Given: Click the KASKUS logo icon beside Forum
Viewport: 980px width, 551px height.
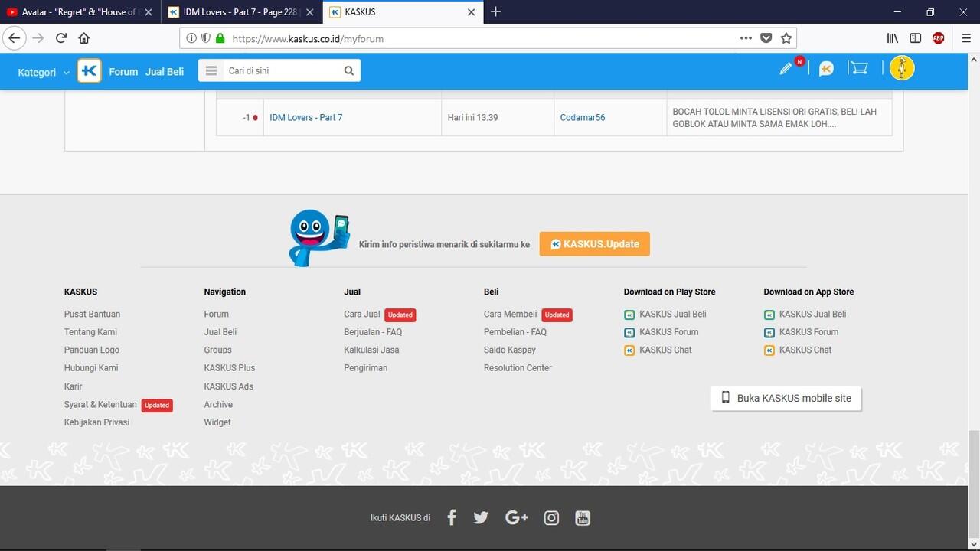Looking at the screenshot, I should pyautogui.click(x=89, y=70).
